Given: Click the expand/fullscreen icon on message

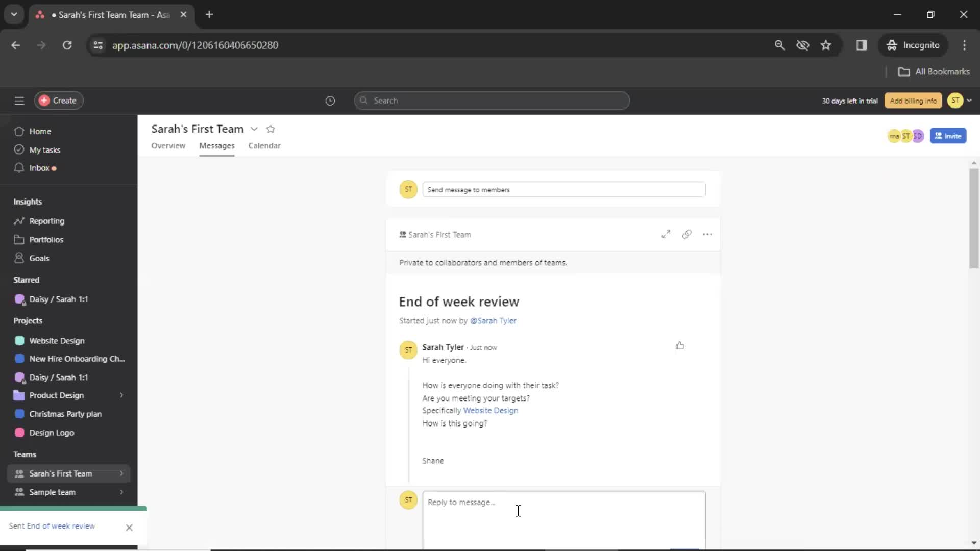Looking at the screenshot, I should point(666,234).
